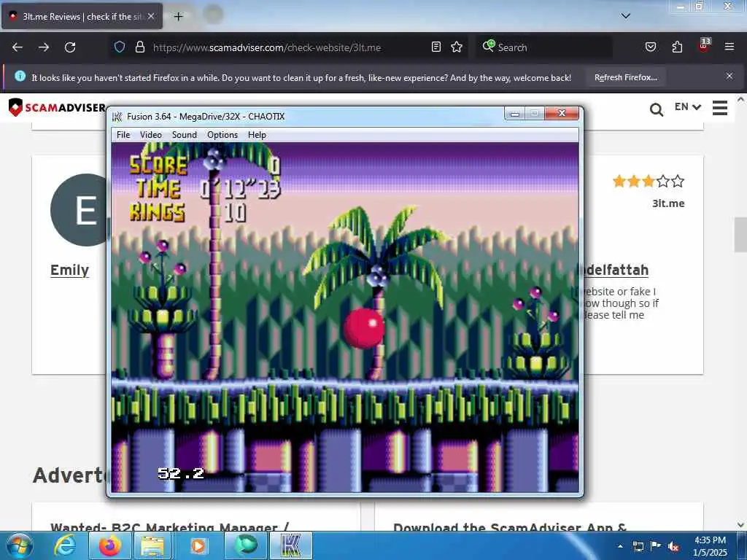This screenshot has height=560, width=747.
Task: Open the File menu in Fusion
Action: pyautogui.click(x=123, y=135)
